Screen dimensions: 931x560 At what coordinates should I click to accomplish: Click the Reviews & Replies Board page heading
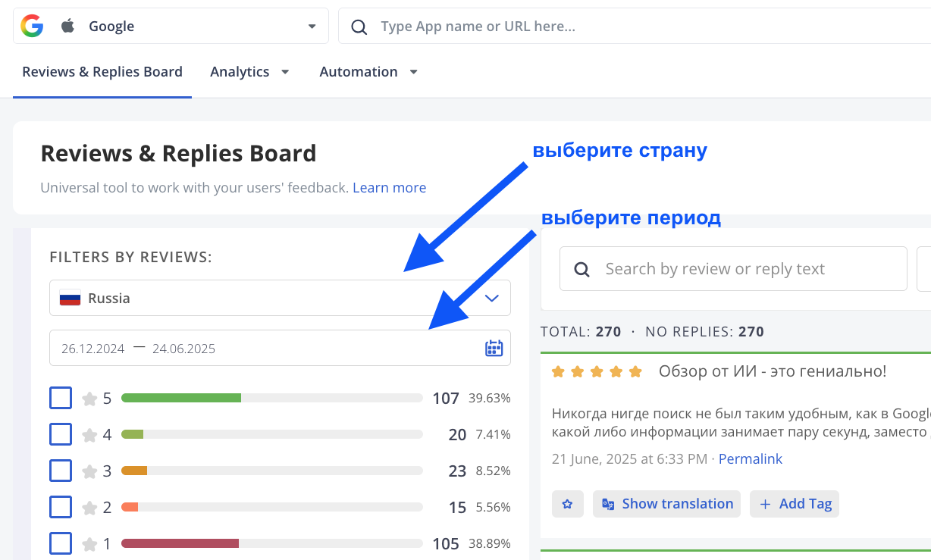[x=178, y=154]
